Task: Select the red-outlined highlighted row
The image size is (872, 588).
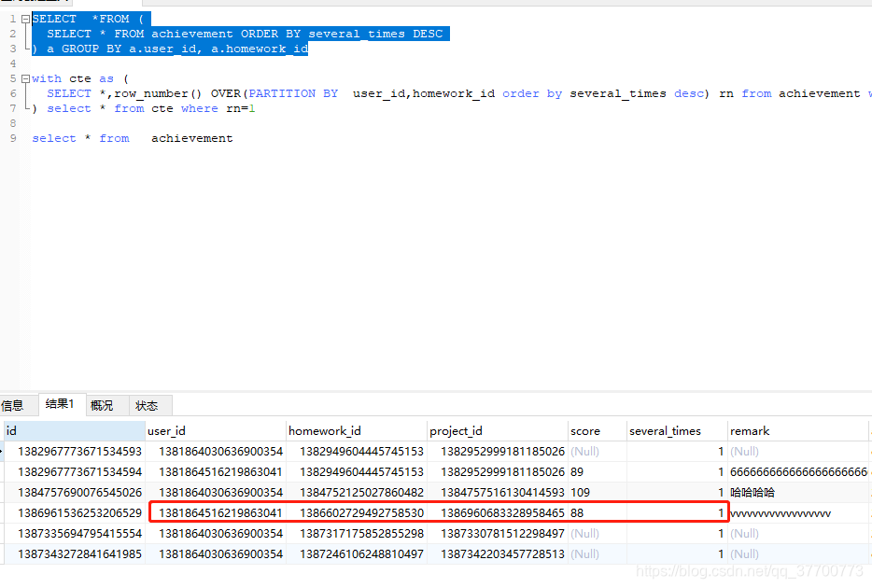Action: [439, 512]
